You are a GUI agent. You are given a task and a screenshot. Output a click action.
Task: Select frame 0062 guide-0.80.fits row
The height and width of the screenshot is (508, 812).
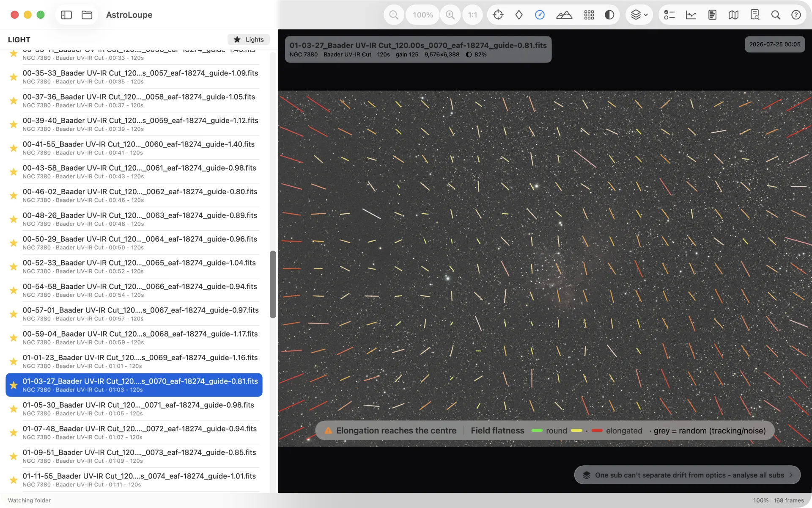coord(134,195)
